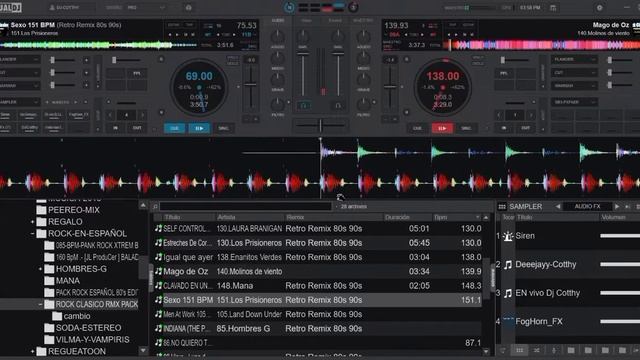
Task: Trigger FogHorn_FX sample icon
Action: pos(508,322)
